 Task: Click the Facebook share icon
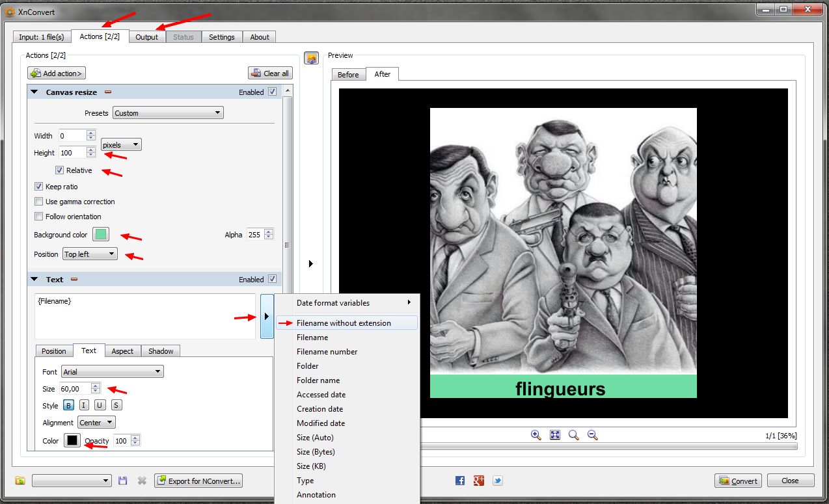(460, 481)
